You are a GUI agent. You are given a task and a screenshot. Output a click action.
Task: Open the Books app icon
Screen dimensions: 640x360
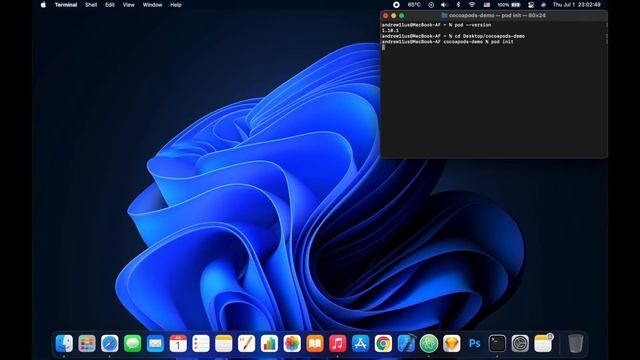coord(315,343)
